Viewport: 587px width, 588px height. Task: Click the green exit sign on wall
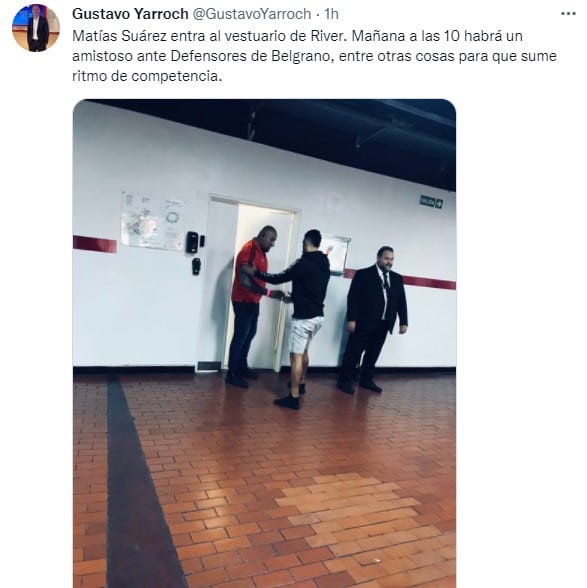431,202
